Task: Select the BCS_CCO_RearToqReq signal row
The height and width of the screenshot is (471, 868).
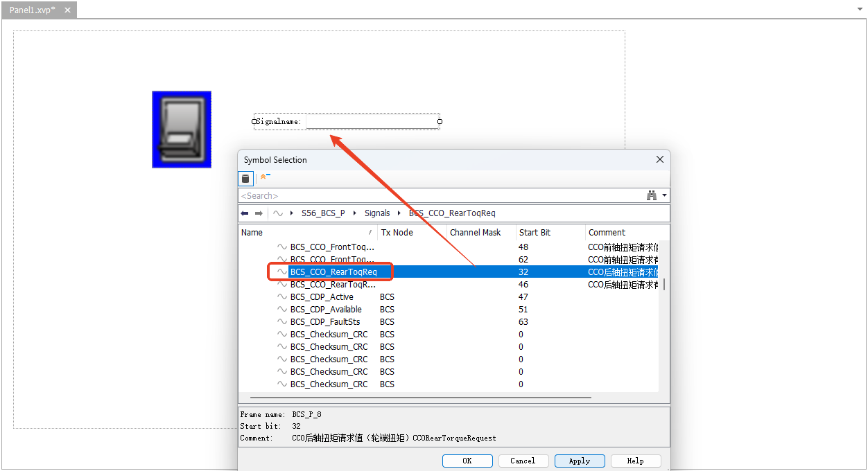Action: (x=449, y=272)
